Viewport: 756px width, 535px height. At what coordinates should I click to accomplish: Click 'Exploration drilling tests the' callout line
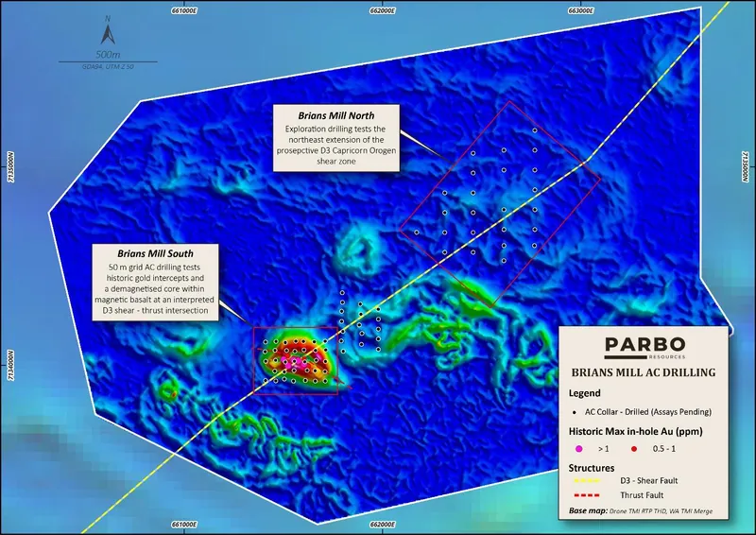point(335,129)
